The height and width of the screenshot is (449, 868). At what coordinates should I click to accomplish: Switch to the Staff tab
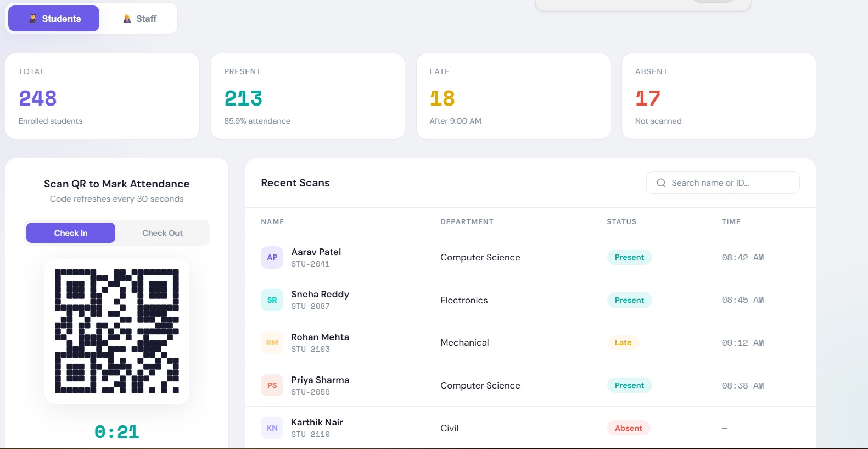pos(139,19)
